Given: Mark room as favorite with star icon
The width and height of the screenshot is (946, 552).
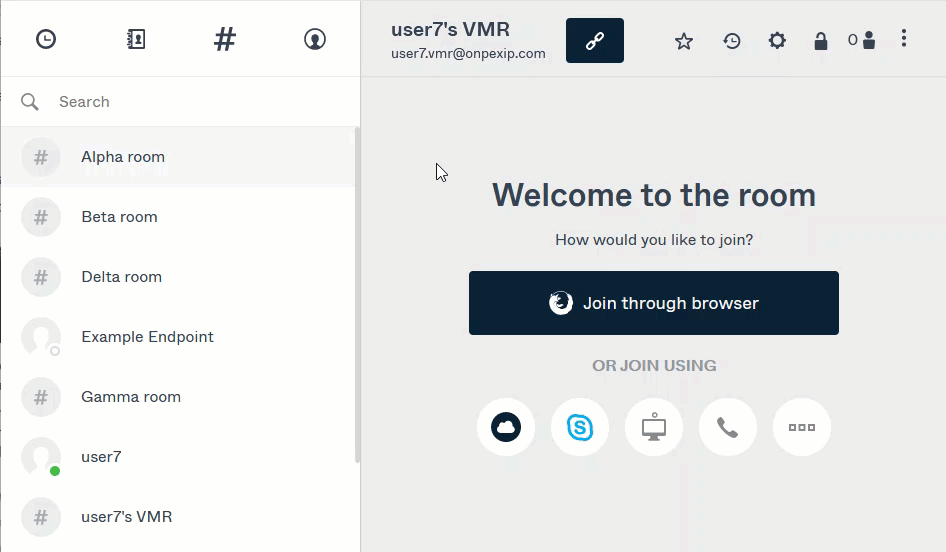Looking at the screenshot, I should pyautogui.click(x=684, y=41).
